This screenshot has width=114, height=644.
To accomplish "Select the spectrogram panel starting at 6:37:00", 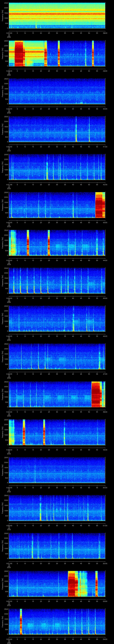I will (57, 16).
